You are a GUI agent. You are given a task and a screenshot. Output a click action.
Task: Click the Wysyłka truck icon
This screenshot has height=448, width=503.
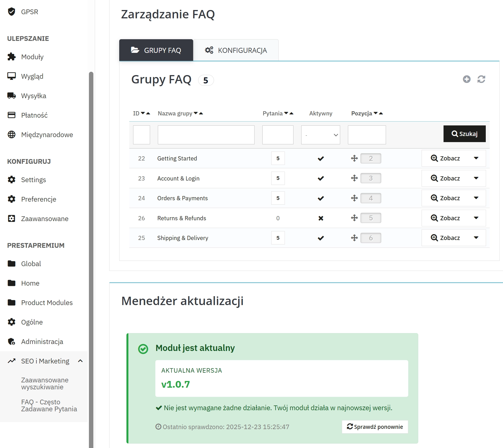click(11, 95)
